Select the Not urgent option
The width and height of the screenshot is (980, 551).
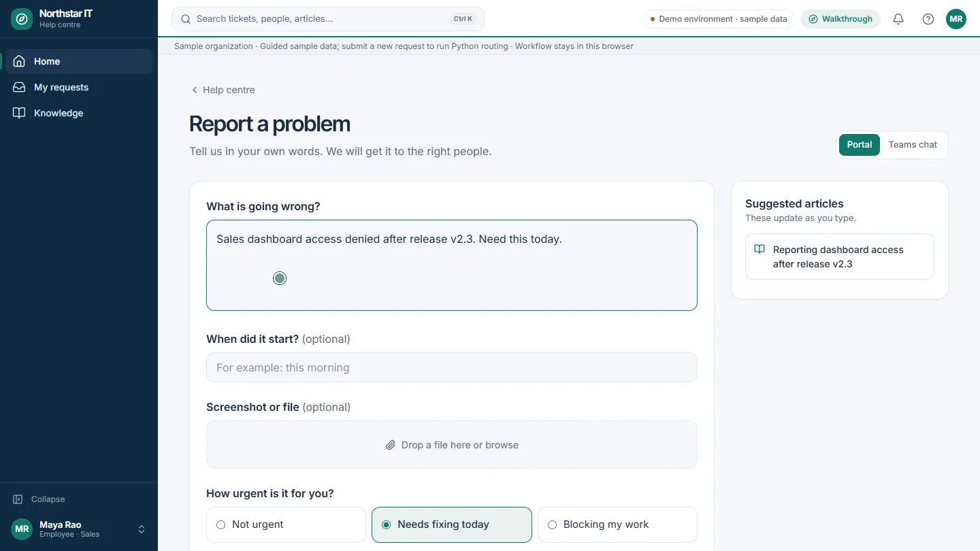[x=286, y=524]
